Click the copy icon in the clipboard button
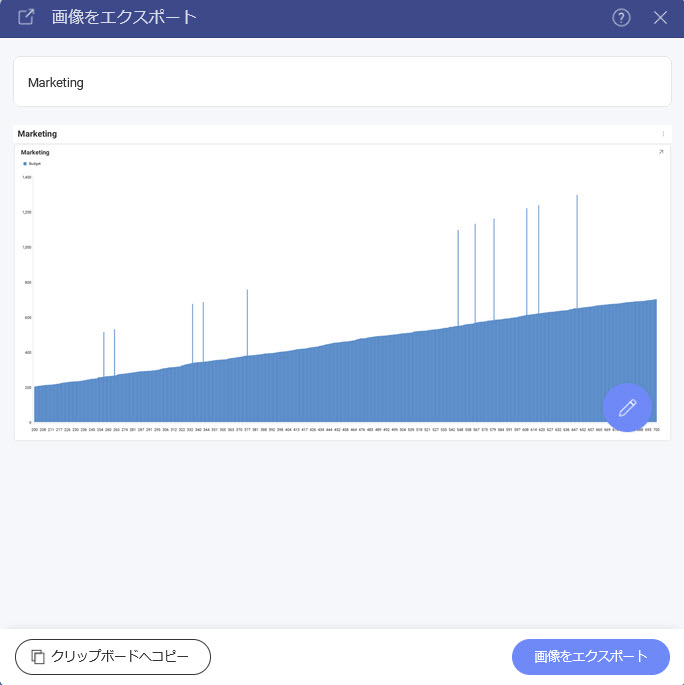The width and height of the screenshot is (684, 685). coord(38,657)
